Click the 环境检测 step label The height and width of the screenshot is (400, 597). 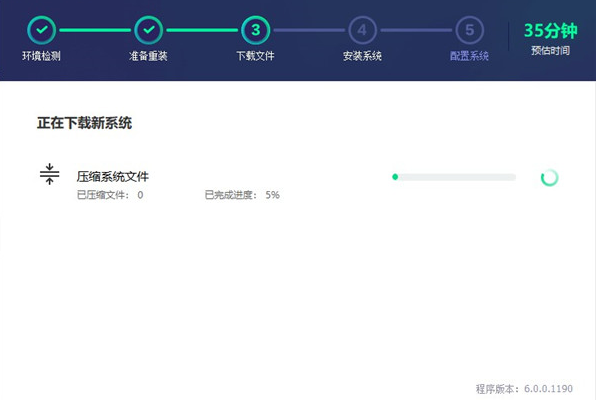tap(42, 56)
